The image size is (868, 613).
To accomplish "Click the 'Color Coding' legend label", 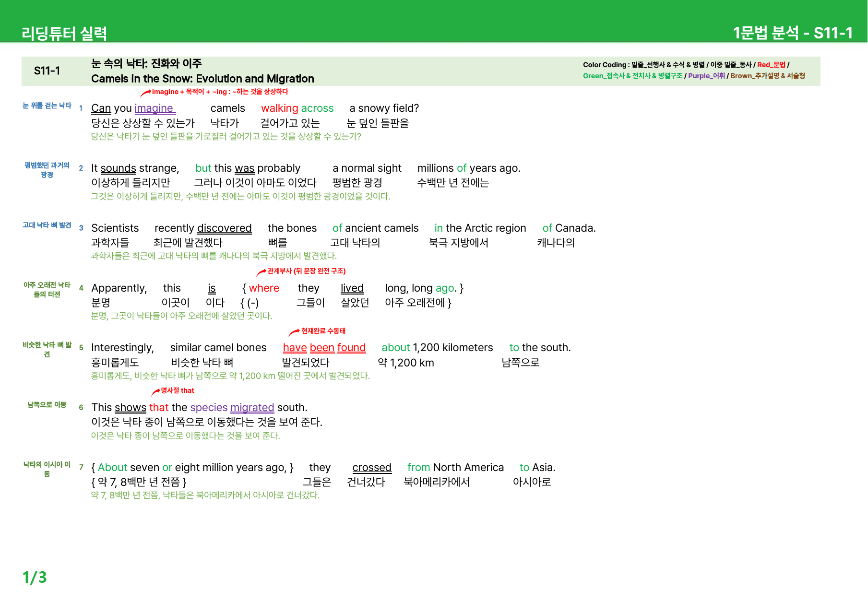I will point(605,65).
